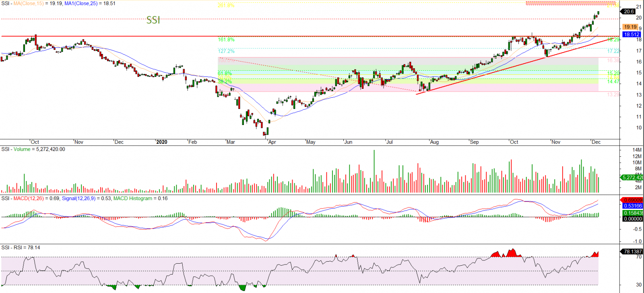The height and width of the screenshot is (293, 644).
Task: Select the green volume value tag 5,272,42
Action: click(x=632, y=177)
